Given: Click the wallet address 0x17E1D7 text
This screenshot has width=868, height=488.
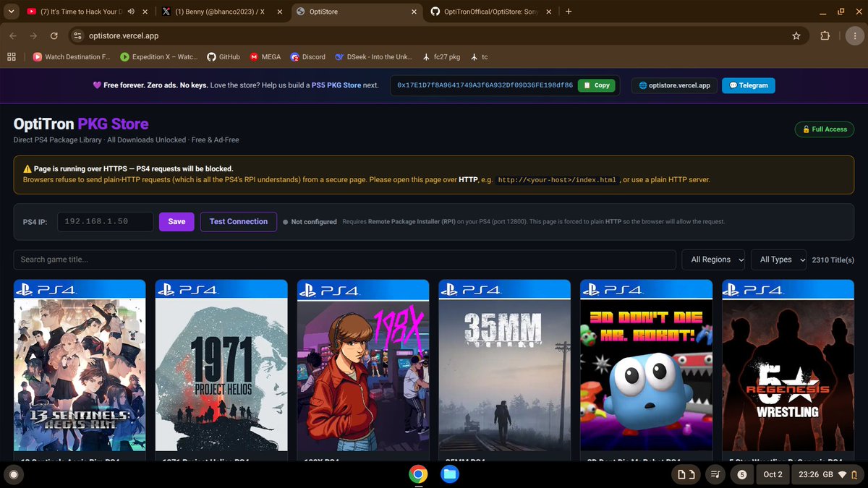Looking at the screenshot, I should [485, 85].
